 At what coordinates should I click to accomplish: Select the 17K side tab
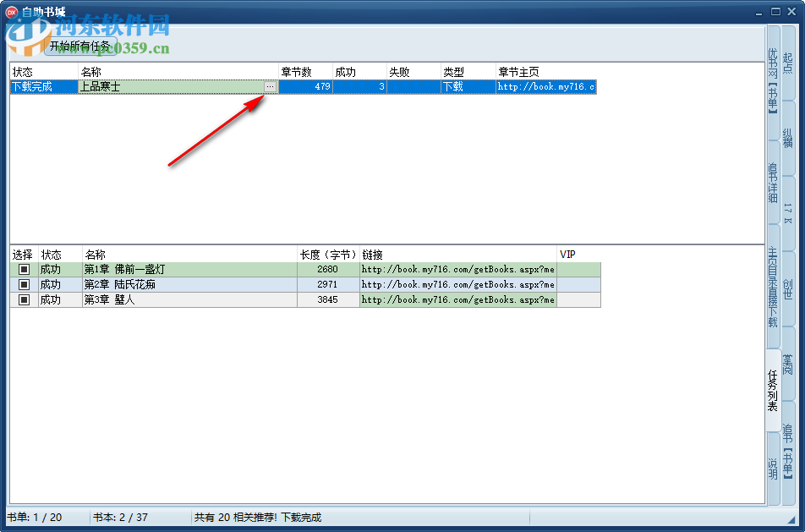(x=788, y=213)
